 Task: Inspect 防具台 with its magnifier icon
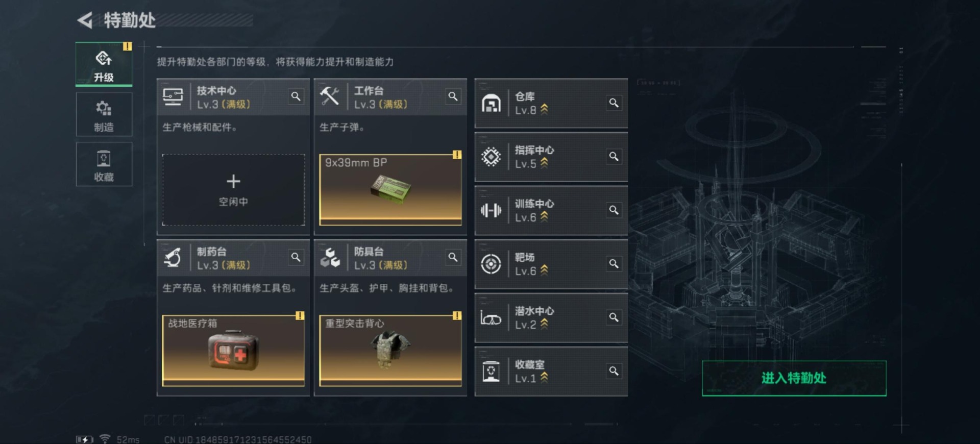(x=453, y=257)
